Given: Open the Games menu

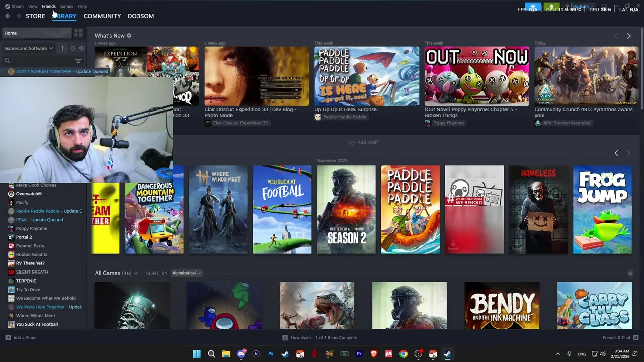Looking at the screenshot, I should point(66,6).
